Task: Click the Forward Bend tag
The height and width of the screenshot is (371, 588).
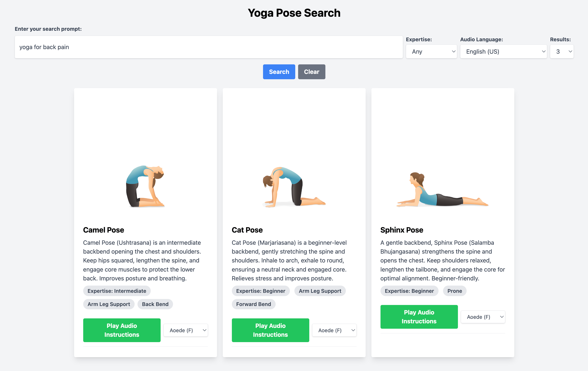Action: click(254, 304)
